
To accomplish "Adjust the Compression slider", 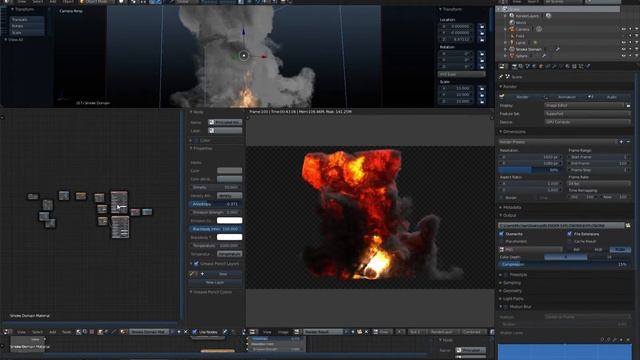I will (564, 264).
